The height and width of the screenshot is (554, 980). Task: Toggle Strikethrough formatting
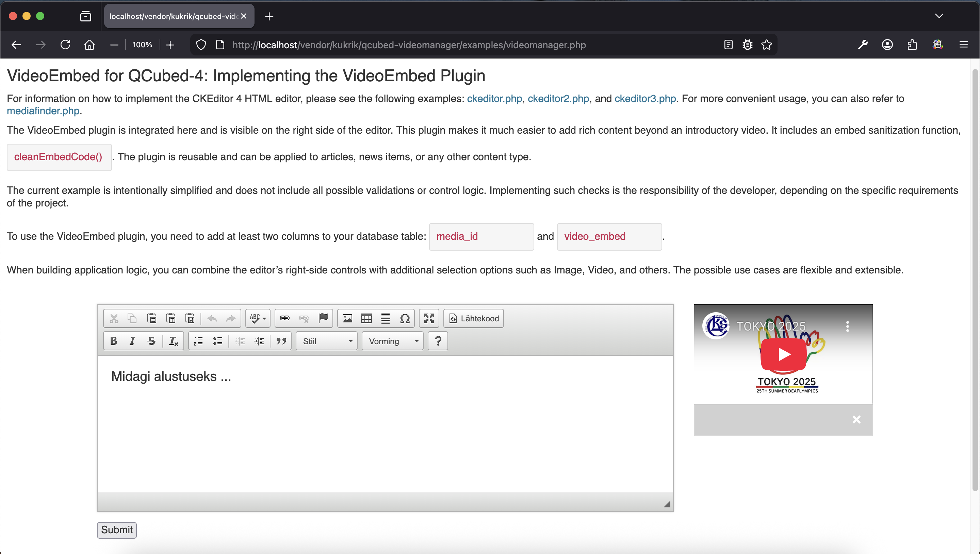(151, 341)
